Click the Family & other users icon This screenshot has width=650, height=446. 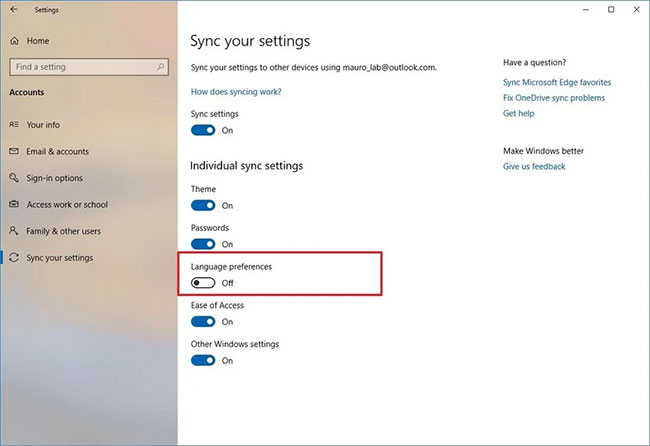point(14,231)
